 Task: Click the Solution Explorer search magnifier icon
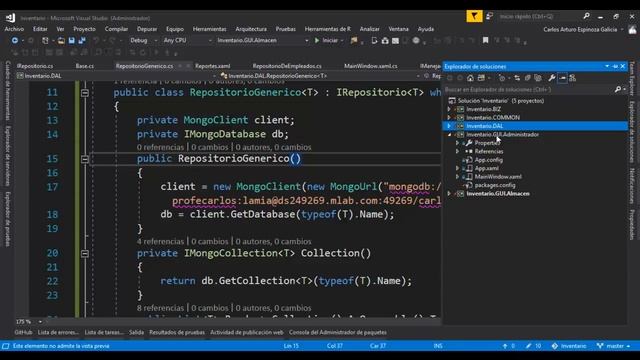tap(618, 89)
